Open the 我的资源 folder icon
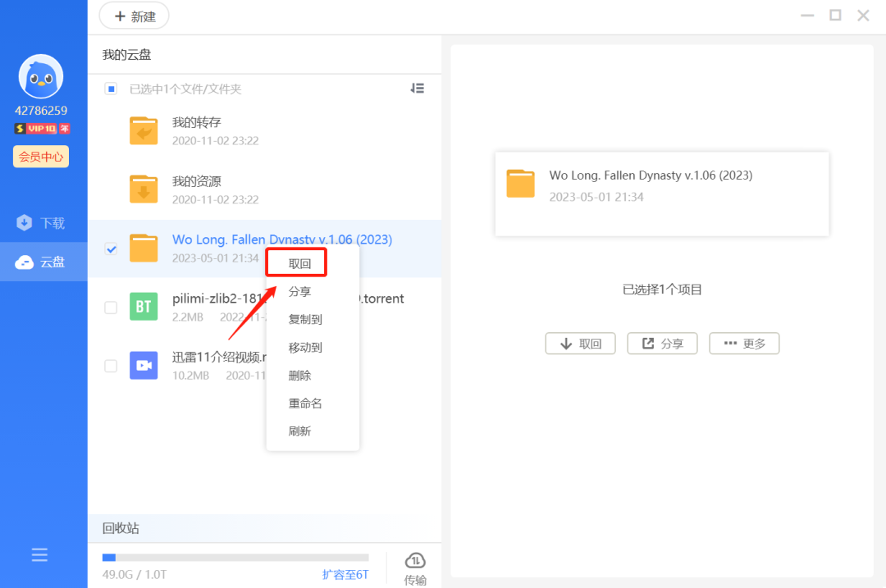 144,189
